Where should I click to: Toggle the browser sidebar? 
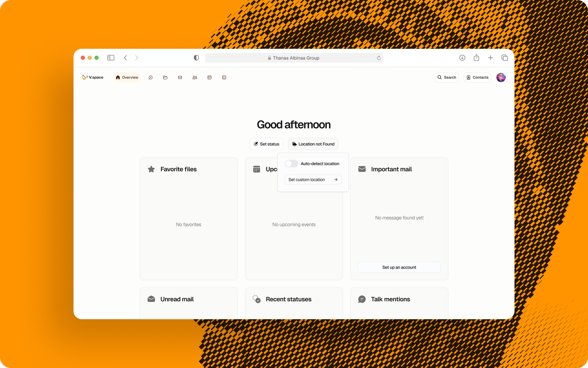pos(111,58)
